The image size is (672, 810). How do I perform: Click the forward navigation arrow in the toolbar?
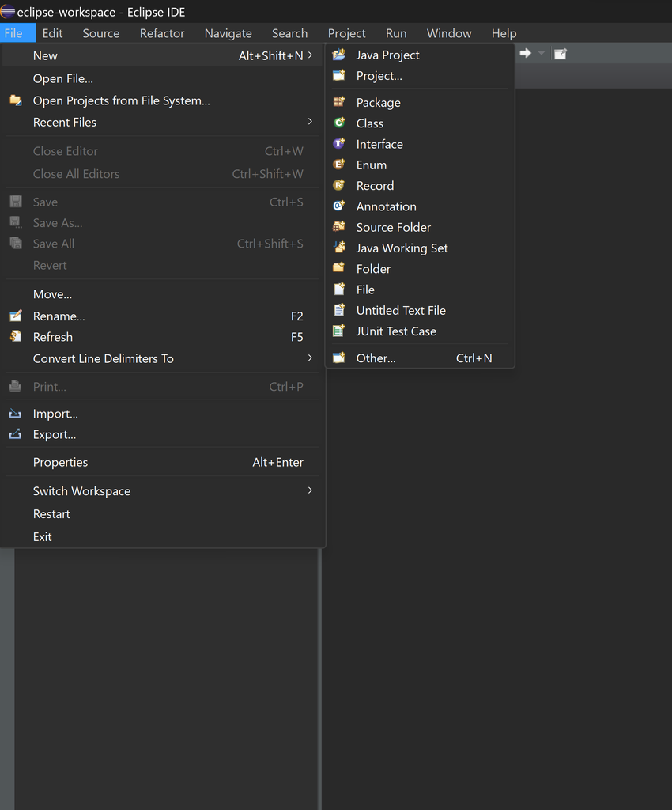click(525, 54)
